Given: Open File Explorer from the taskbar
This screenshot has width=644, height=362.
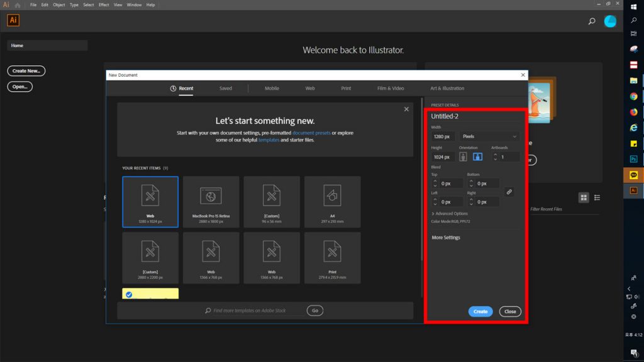Looking at the screenshot, I should (x=634, y=81).
